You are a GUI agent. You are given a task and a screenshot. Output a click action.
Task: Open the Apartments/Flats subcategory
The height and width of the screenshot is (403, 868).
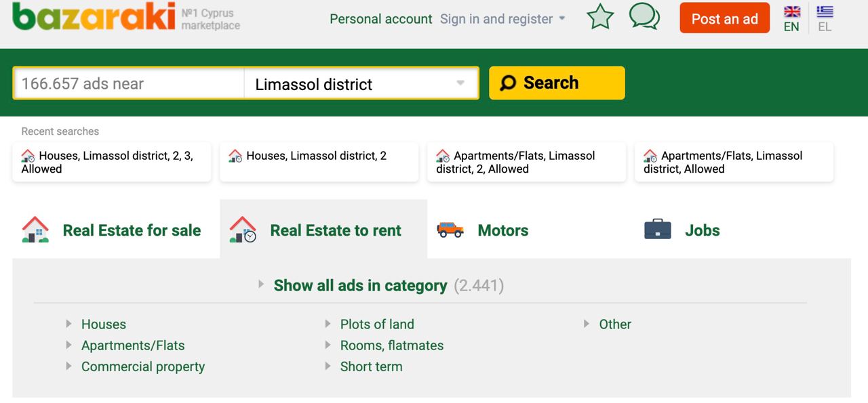coord(133,345)
